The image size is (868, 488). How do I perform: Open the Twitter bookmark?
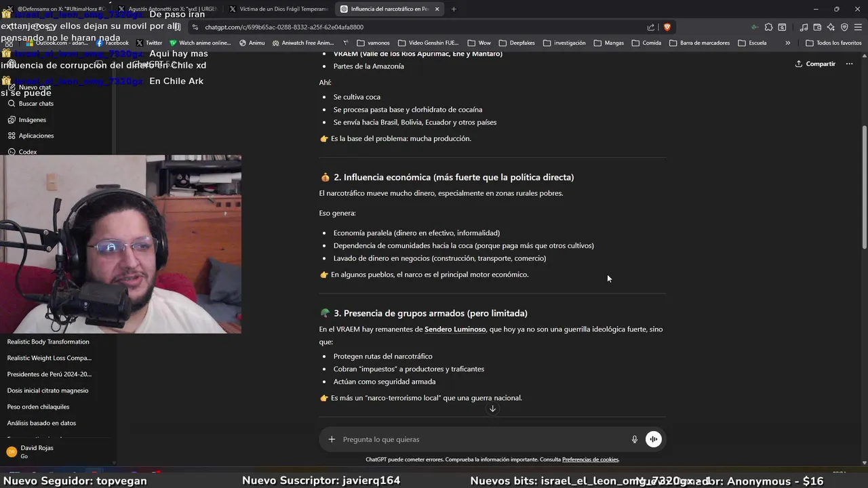click(149, 43)
